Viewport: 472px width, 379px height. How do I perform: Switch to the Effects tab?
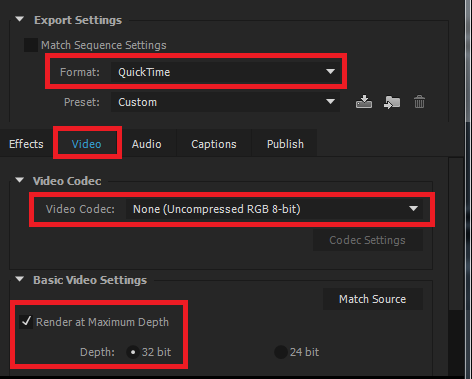click(26, 144)
